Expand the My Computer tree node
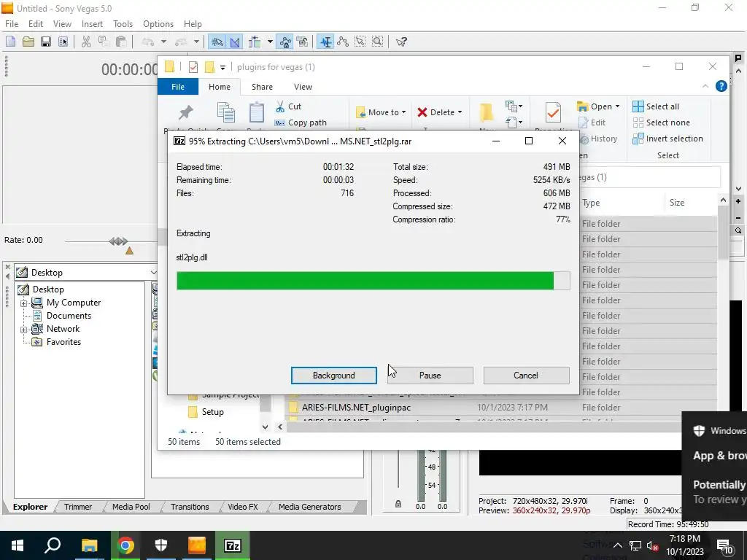This screenshot has width=747, height=560. (23, 303)
